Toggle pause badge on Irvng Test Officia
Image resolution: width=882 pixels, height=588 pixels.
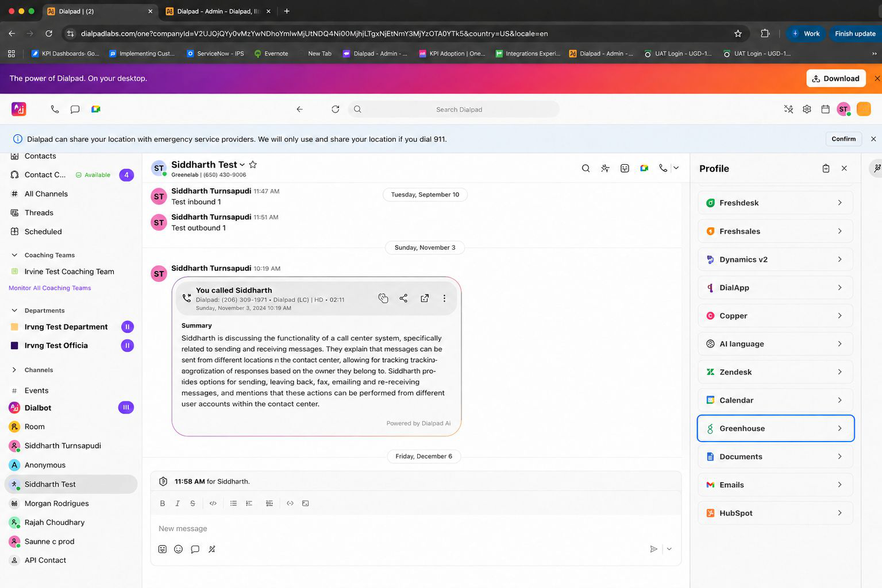click(x=128, y=345)
